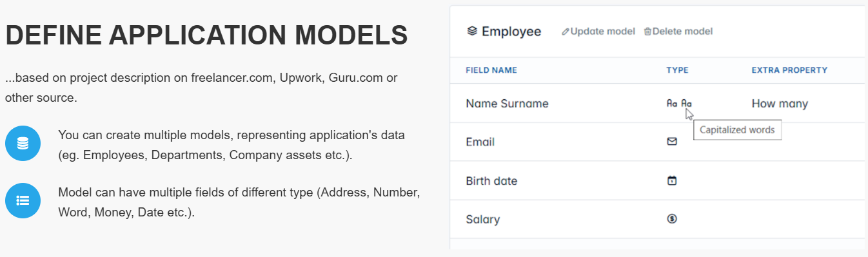Click the dollar type icon for Salary
Screen dimensions: 868x257
(672, 219)
